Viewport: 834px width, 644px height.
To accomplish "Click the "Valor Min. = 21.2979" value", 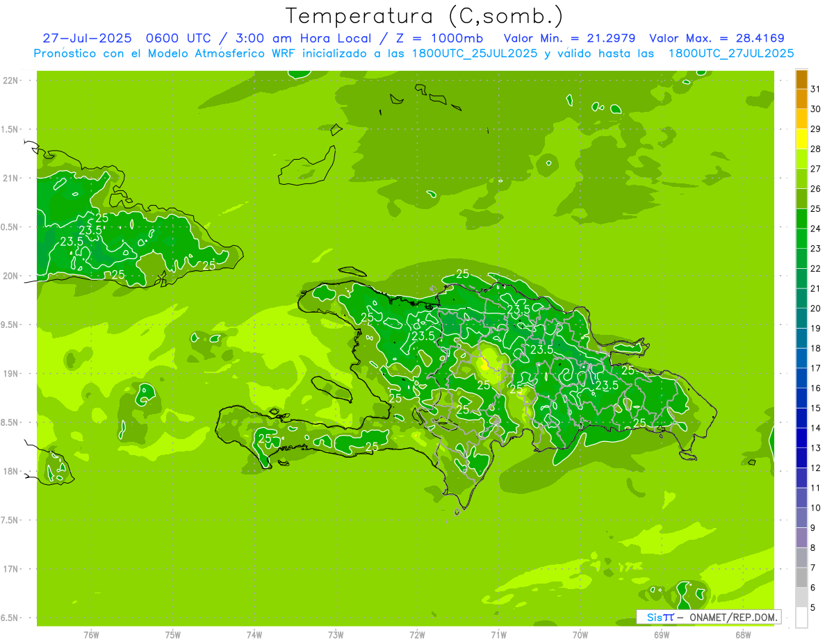I will coord(570,38).
